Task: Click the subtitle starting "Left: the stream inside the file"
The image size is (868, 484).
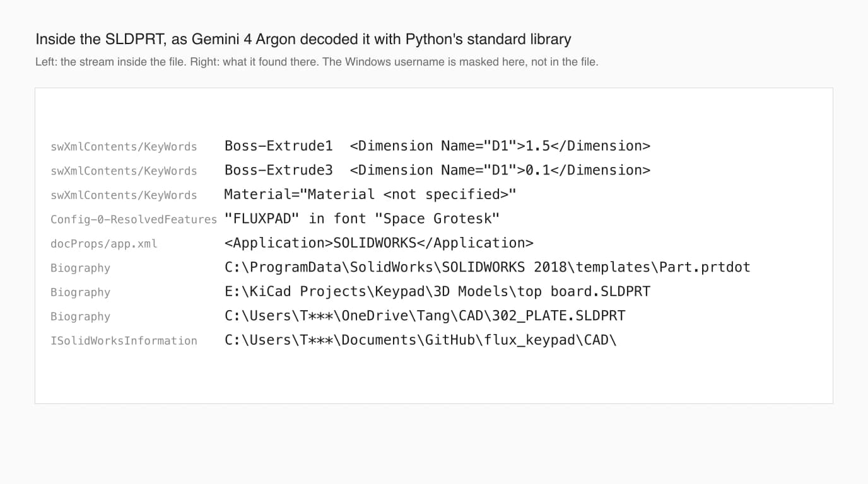Action: click(317, 62)
